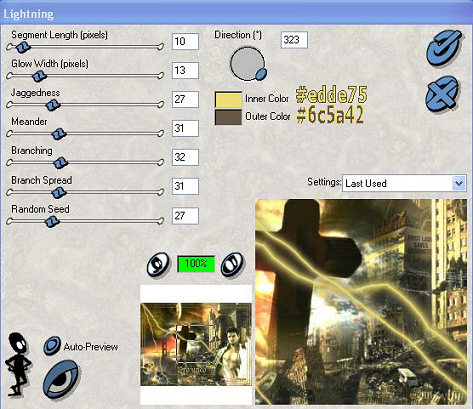Screen dimensions: 473x409
Task: Click the Outer Color label
Action: pyautogui.click(x=268, y=116)
